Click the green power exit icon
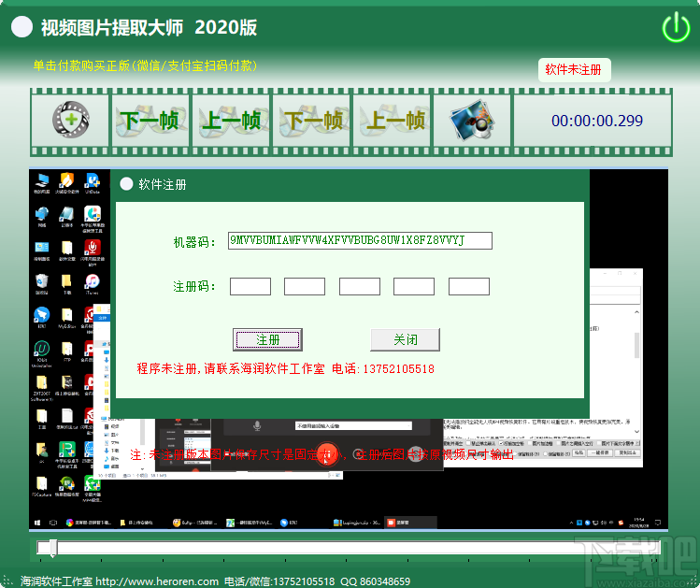700x588 pixels. click(676, 27)
